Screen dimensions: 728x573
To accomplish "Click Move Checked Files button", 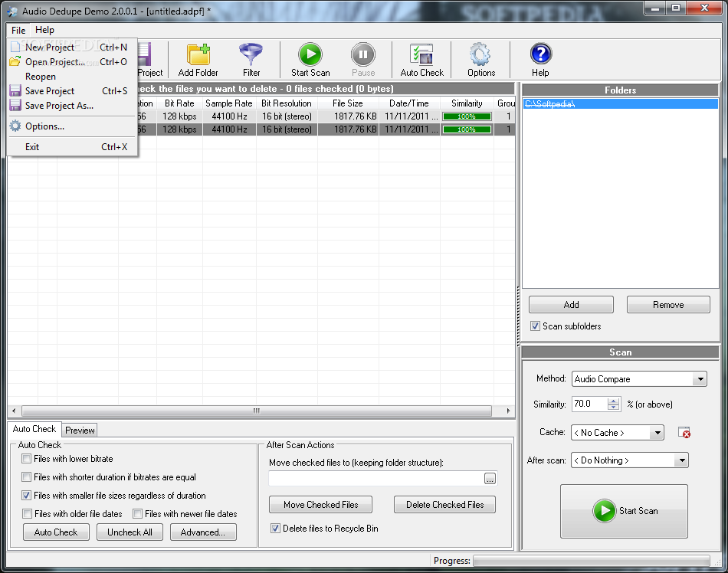I will [x=321, y=505].
